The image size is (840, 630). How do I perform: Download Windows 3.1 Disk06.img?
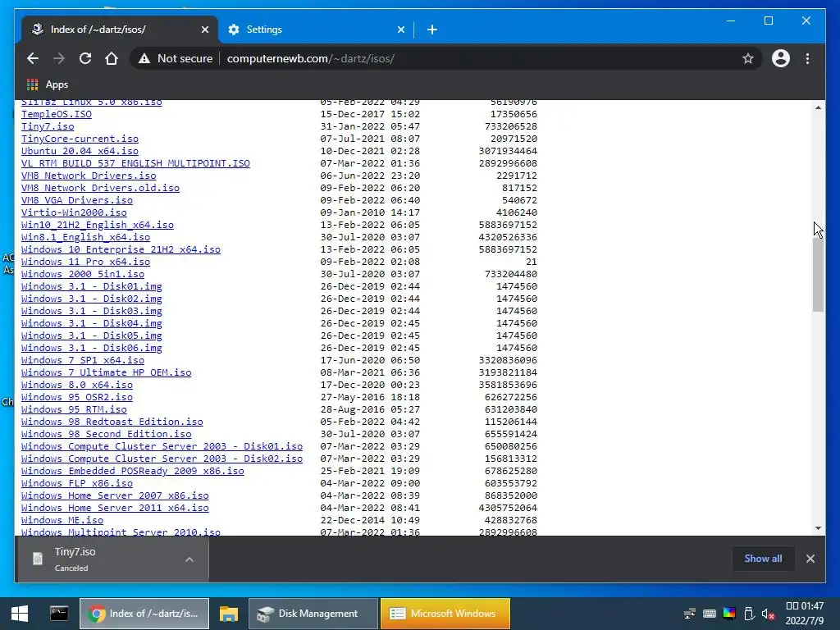tap(92, 348)
